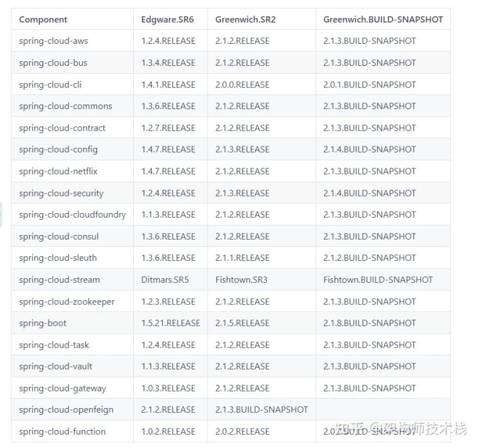Click the Greenwich.BUILD-SNAPSHOT column header
This screenshot has height=448, width=479.
[383, 19]
